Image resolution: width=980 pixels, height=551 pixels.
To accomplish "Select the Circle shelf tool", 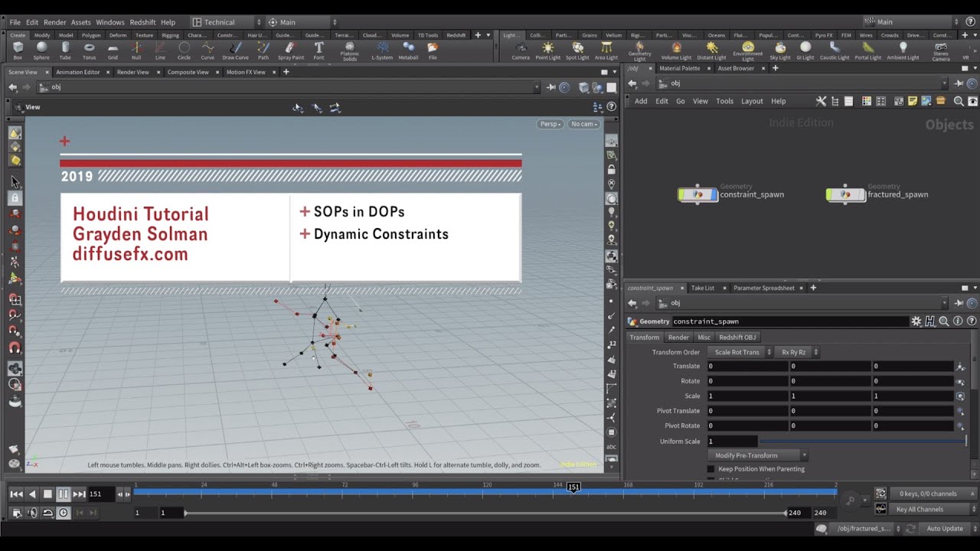I will [x=184, y=51].
